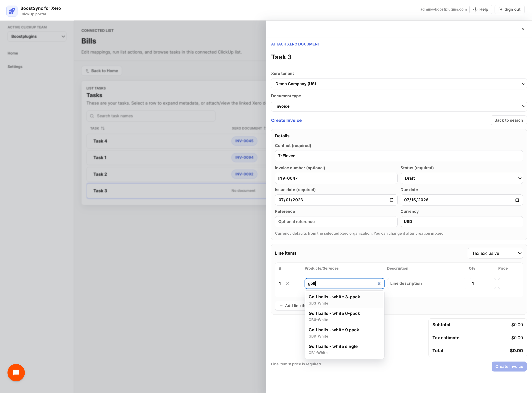
Task: Click the Create Invoice submit button
Action: (509, 366)
